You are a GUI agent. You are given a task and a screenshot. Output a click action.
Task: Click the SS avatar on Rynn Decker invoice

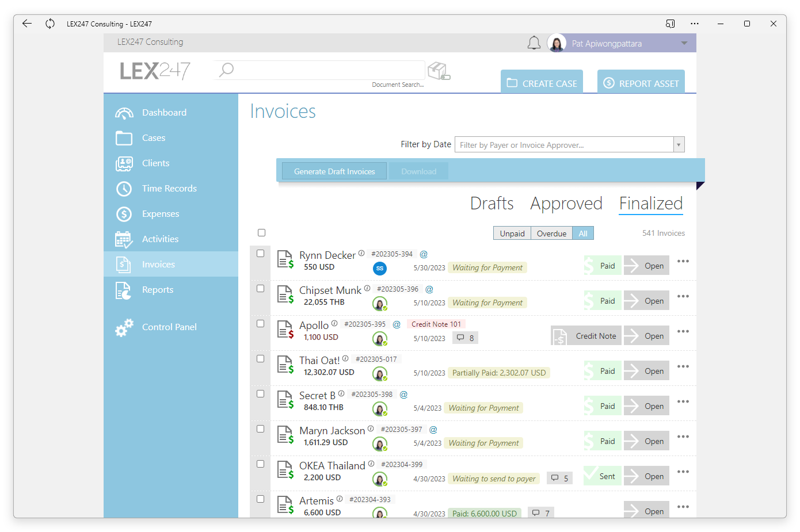(380, 268)
